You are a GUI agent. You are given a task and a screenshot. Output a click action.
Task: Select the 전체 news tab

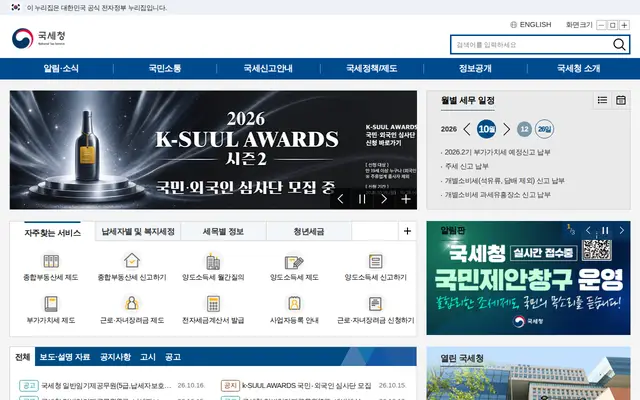click(22, 357)
